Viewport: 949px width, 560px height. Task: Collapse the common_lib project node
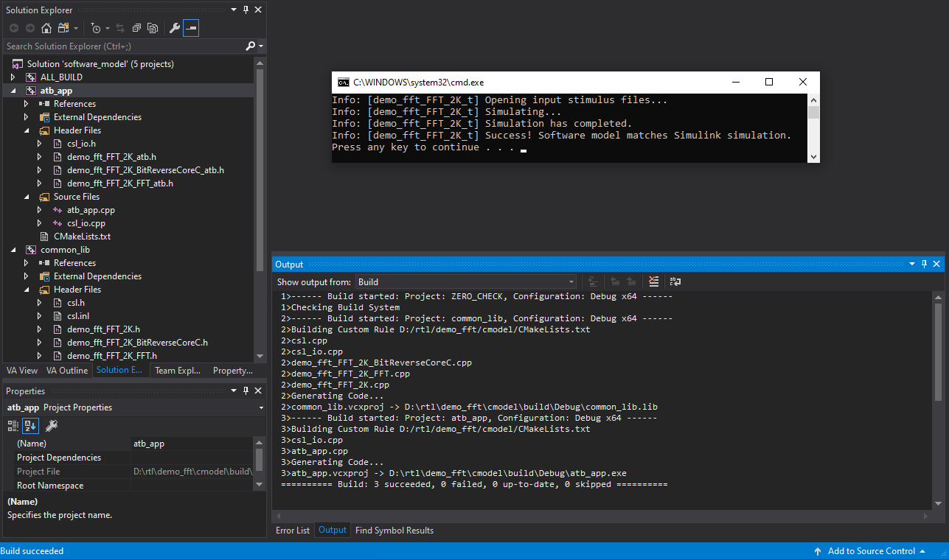tap(13, 250)
